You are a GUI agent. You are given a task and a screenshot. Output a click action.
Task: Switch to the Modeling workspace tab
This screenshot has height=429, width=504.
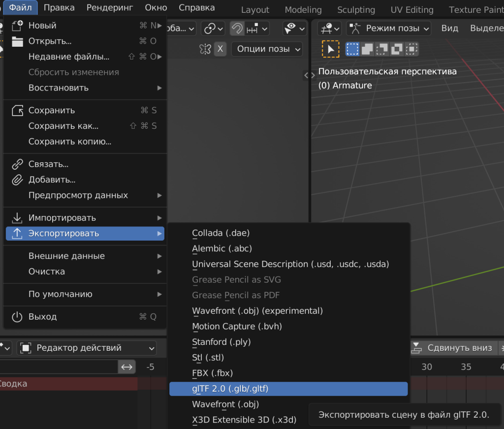click(303, 10)
